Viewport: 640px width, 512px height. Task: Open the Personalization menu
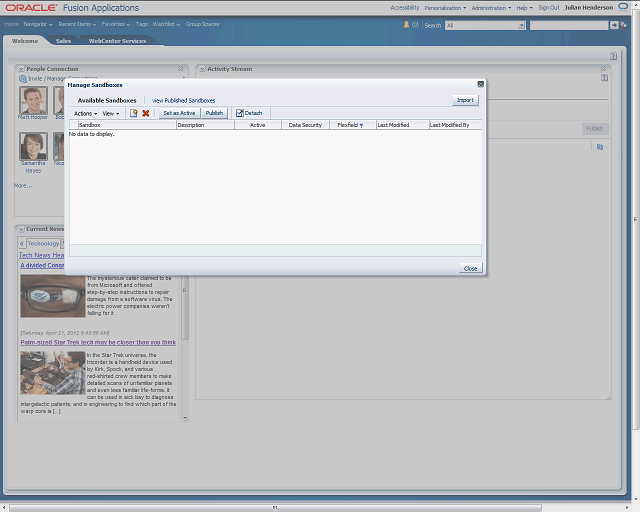[445, 8]
